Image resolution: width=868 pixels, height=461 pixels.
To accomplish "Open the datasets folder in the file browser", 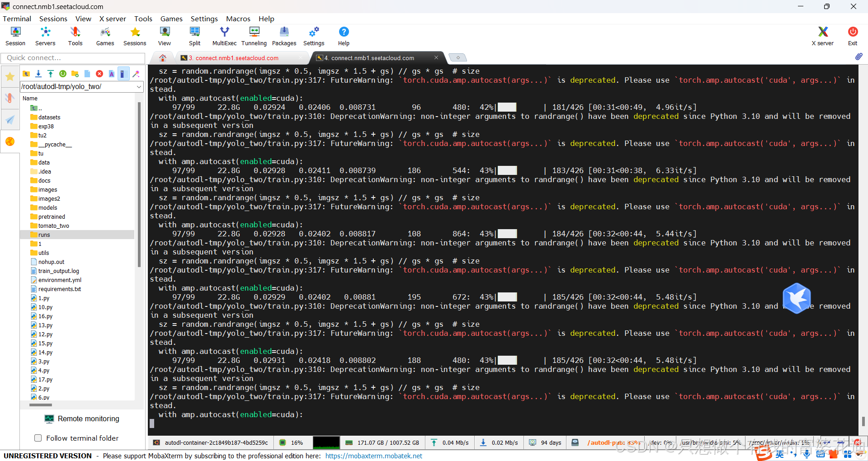I will (49, 117).
